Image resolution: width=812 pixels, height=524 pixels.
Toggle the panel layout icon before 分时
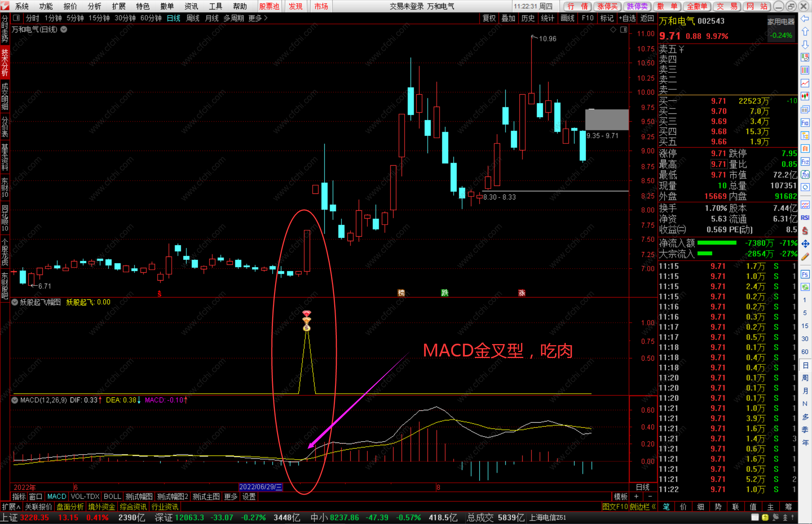tap(16, 18)
